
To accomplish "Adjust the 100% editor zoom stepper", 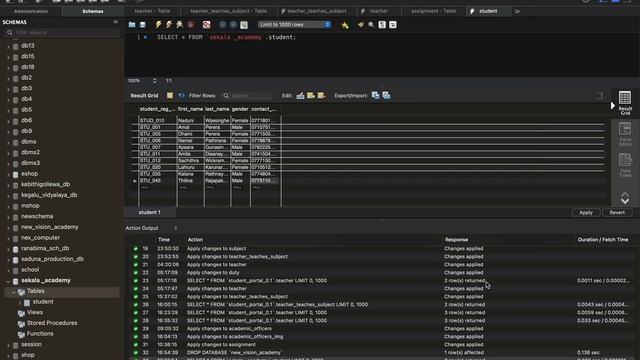I will pyautogui.click(x=154, y=81).
